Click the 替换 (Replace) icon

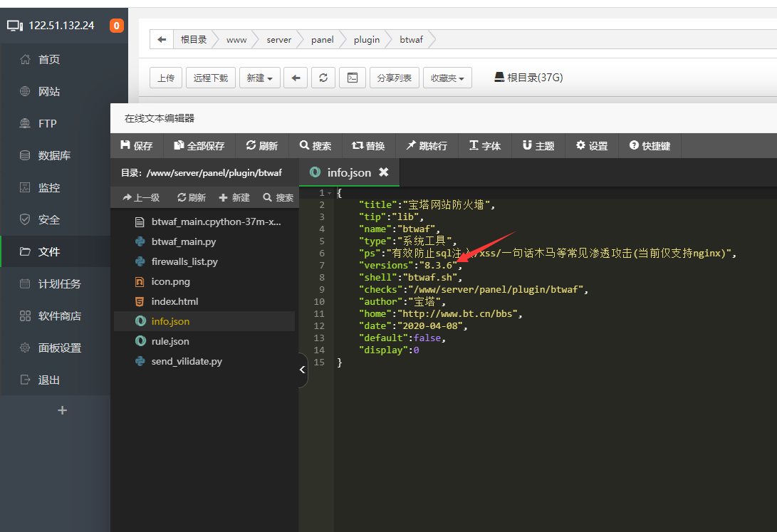pyautogui.click(x=369, y=145)
